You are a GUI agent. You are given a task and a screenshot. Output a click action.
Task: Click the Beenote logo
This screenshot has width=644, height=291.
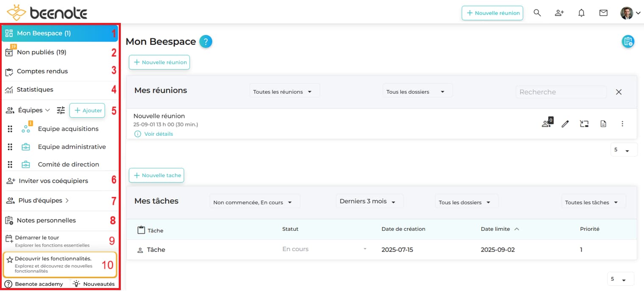point(47,12)
